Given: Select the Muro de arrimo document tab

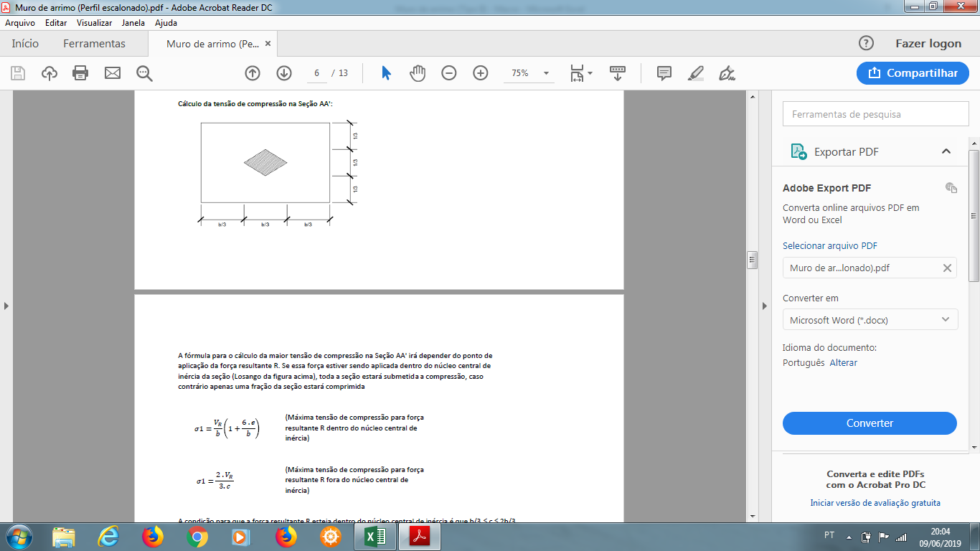Looking at the screenshot, I should coord(212,44).
